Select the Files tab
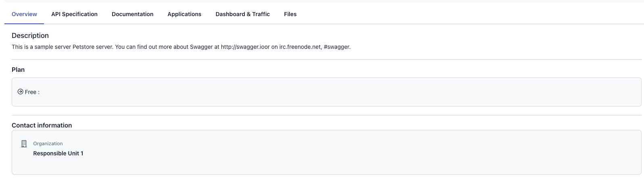 (x=290, y=14)
